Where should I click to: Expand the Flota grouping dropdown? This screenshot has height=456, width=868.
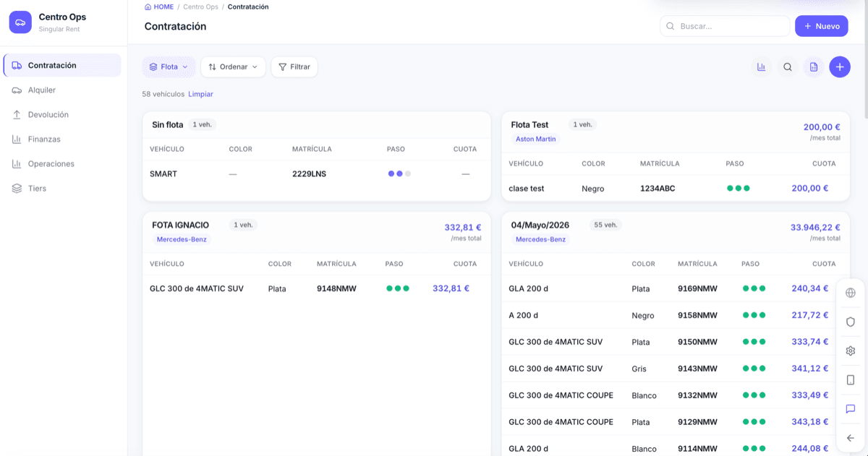169,67
